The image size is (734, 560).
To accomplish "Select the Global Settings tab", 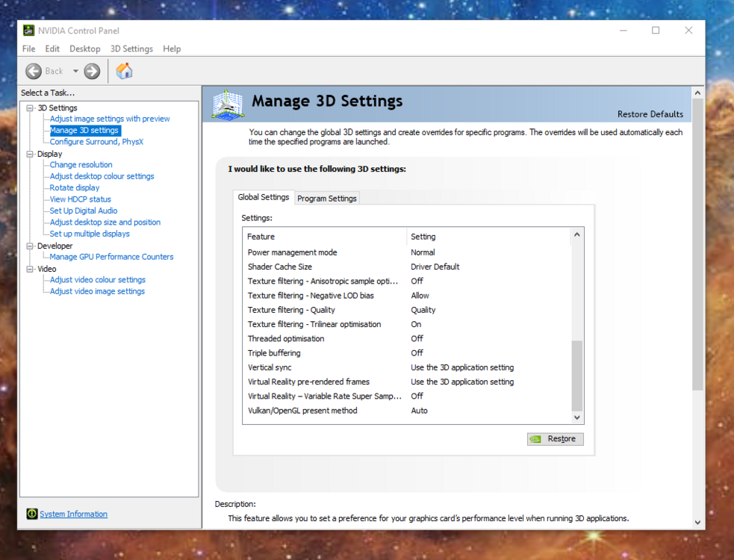I will point(263,197).
